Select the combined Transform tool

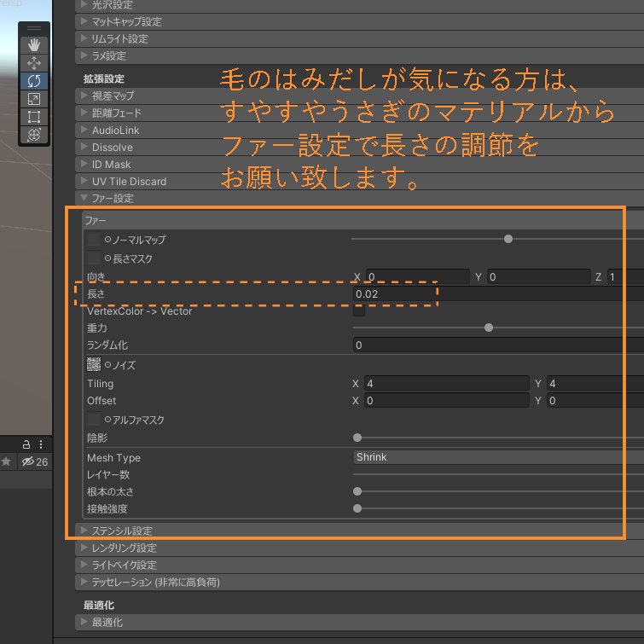click(34, 134)
